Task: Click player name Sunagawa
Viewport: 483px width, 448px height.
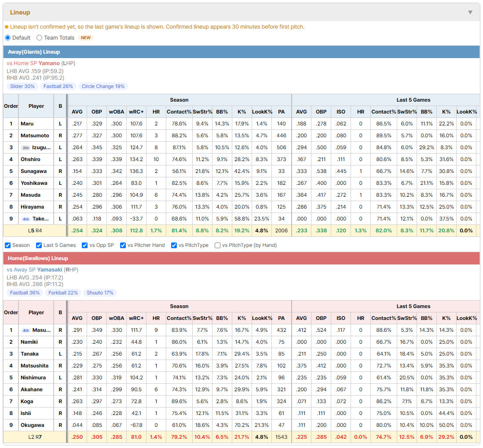Action: [33, 171]
